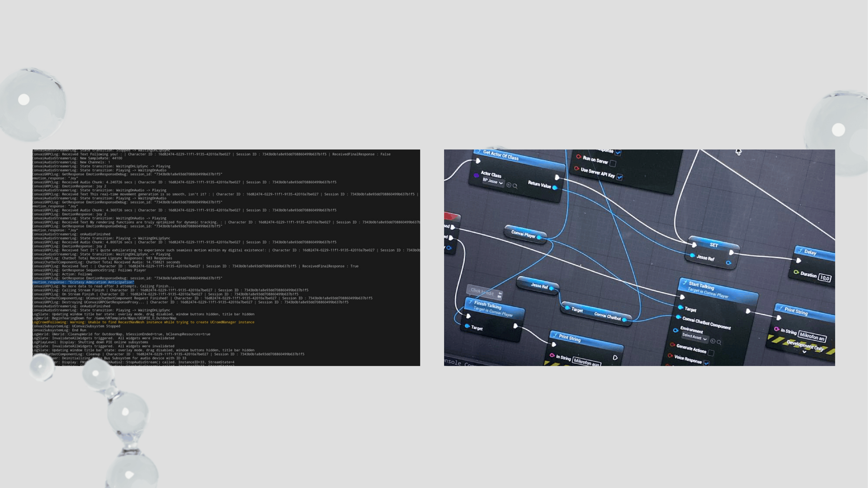
Task: Click the magnifier icon beside BP Jesse
Action: pos(515,186)
